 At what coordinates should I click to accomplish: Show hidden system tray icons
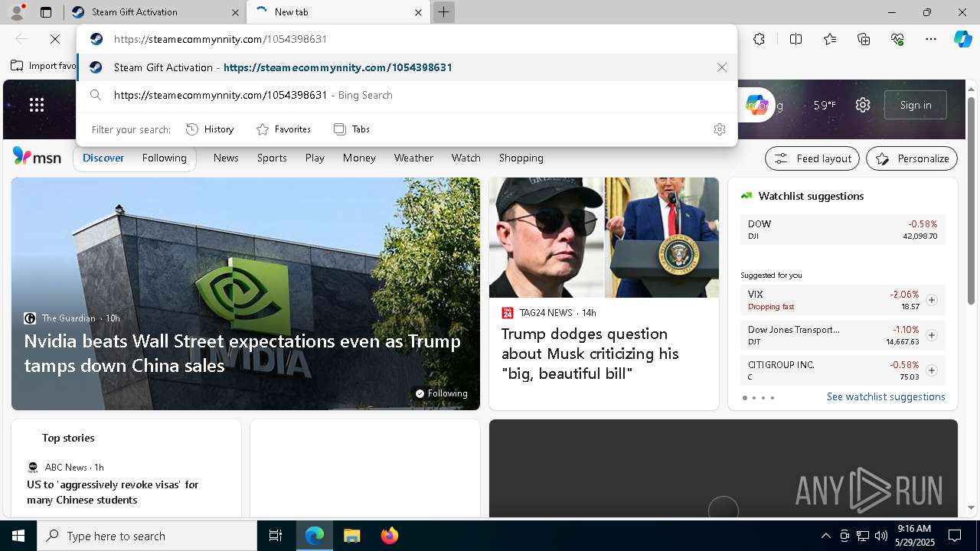pyautogui.click(x=825, y=536)
